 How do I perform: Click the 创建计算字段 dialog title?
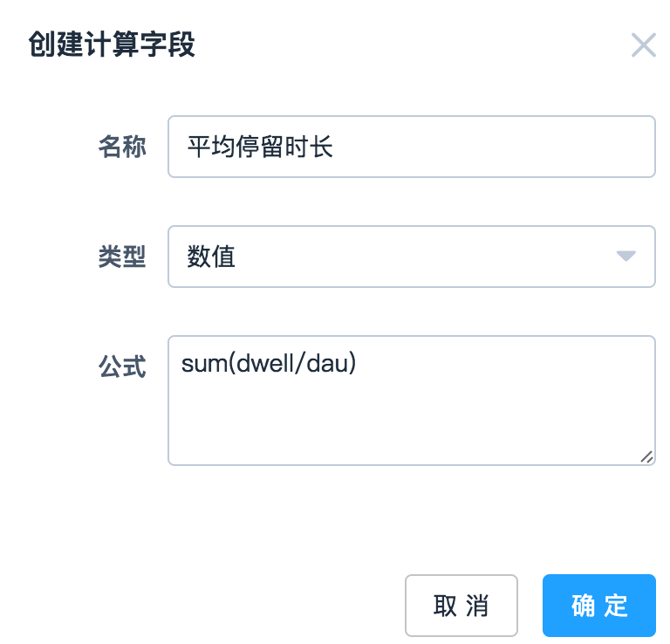112,45
